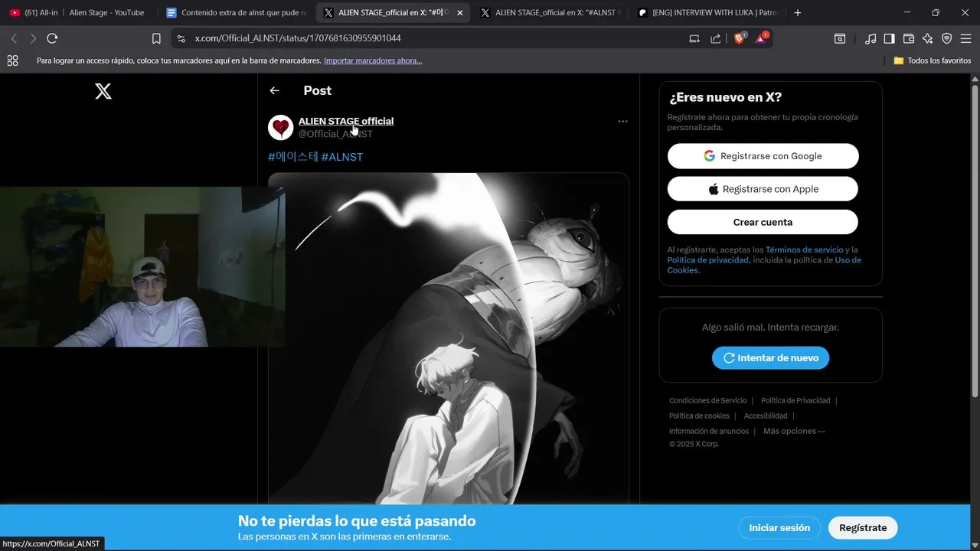Open Política de privacidad signup link

click(x=708, y=260)
